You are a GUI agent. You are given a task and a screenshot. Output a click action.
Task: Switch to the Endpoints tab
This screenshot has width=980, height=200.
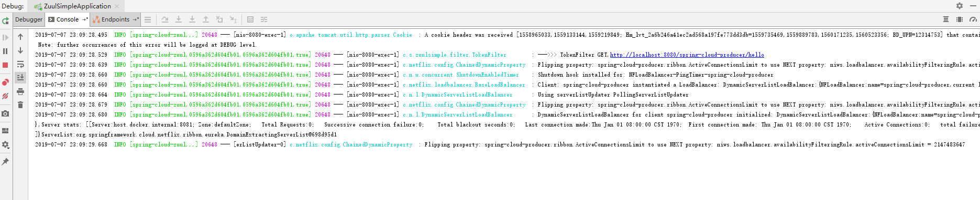pos(115,19)
